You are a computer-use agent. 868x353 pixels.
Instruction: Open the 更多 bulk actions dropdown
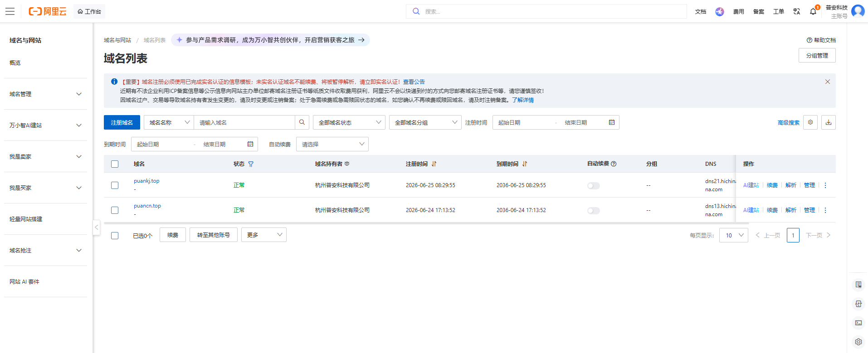coord(264,235)
